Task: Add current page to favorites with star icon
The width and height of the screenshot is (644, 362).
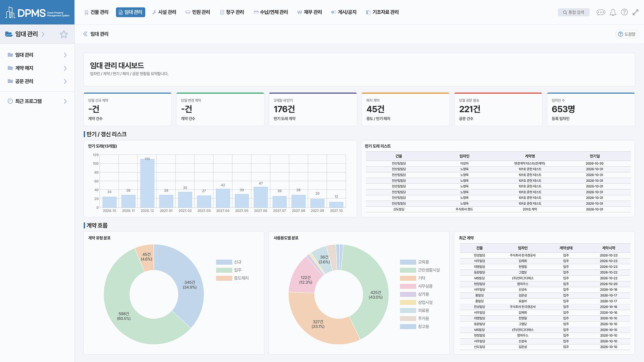Action: [x=64, y=34]
